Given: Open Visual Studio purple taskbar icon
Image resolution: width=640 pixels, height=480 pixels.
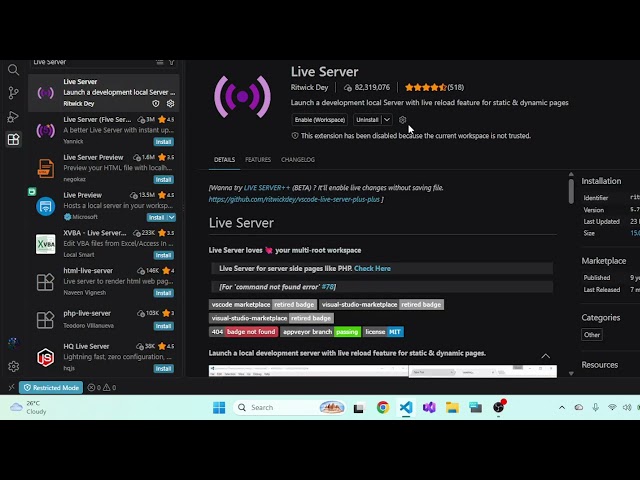Looking at the screenshot, I should (x=429, y=407).
